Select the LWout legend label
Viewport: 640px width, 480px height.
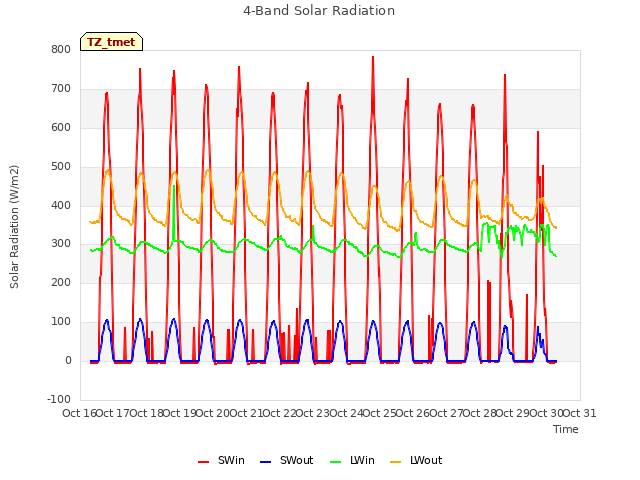point(426,460)
